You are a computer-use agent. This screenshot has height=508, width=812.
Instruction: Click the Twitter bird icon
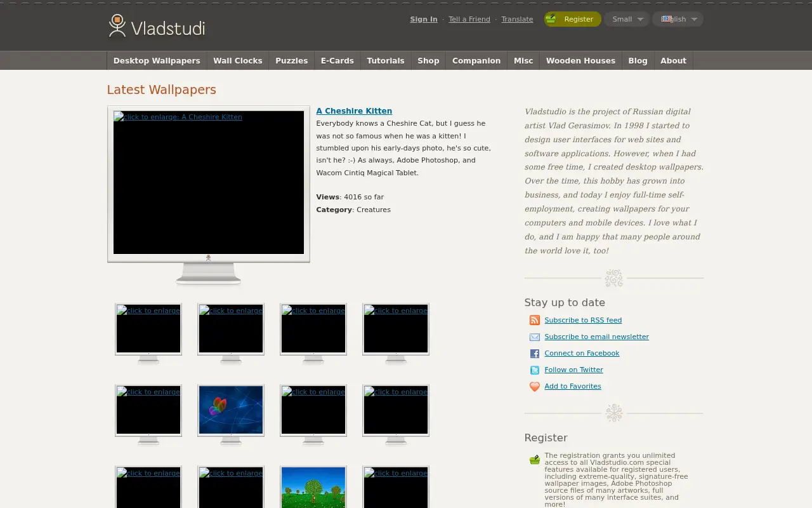535,370
